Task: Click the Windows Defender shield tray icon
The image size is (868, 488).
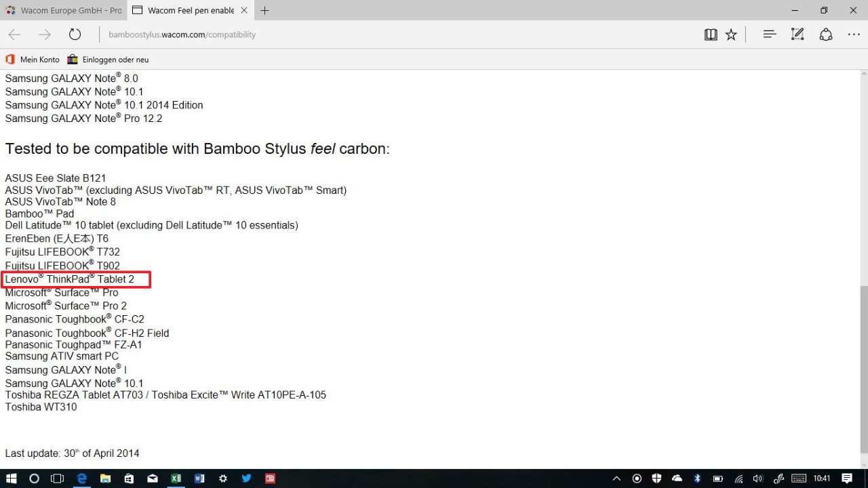Action: pyautogui.click(x=657, y=479)
